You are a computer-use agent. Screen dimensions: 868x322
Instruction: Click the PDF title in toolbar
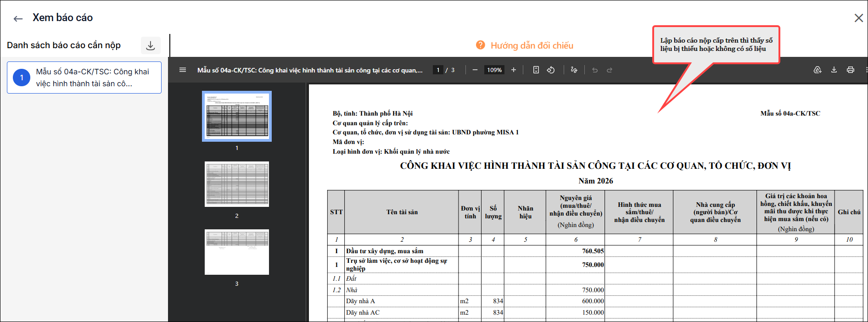(x=310, y=70)
